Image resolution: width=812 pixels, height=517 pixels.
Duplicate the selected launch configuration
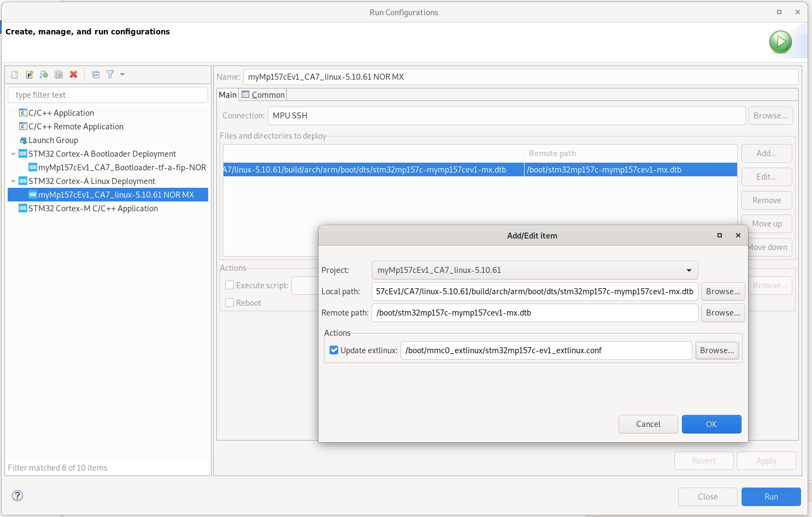point(58,74)
